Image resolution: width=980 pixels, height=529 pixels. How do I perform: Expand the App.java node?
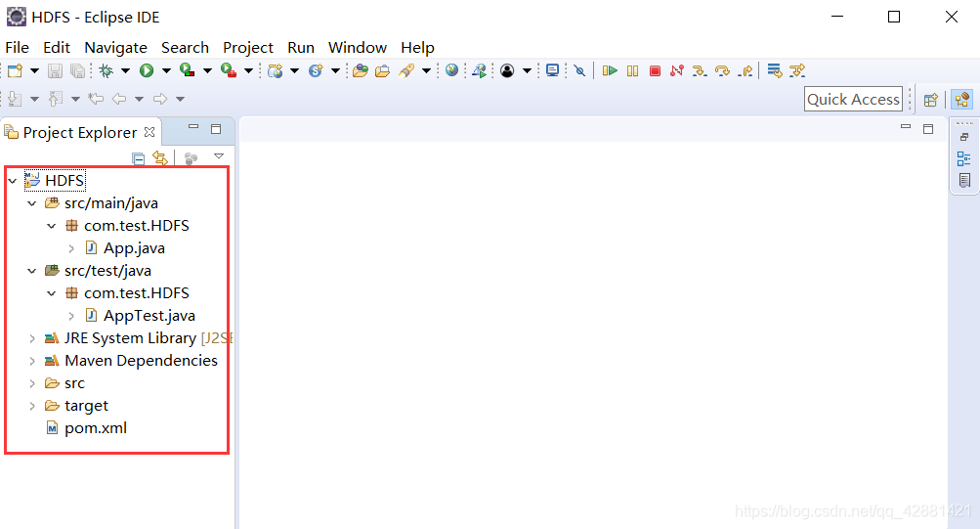[x=71, y=248]
